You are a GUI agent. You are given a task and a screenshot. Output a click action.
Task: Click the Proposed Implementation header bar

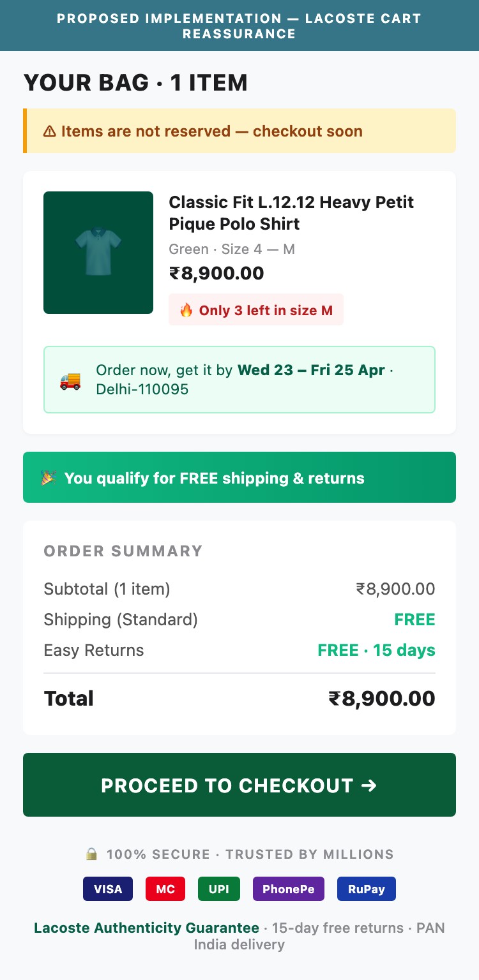(x=240, y=26)
